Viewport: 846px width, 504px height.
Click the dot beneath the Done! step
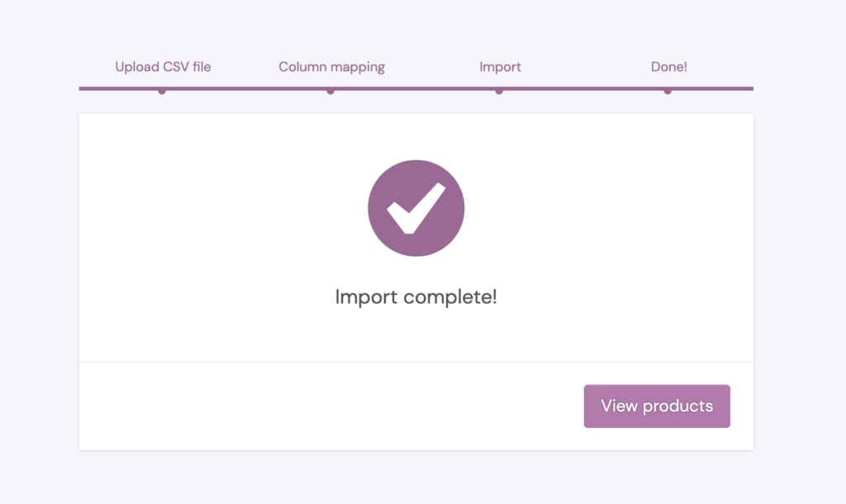pyautogui.click(x=668, y=91)
